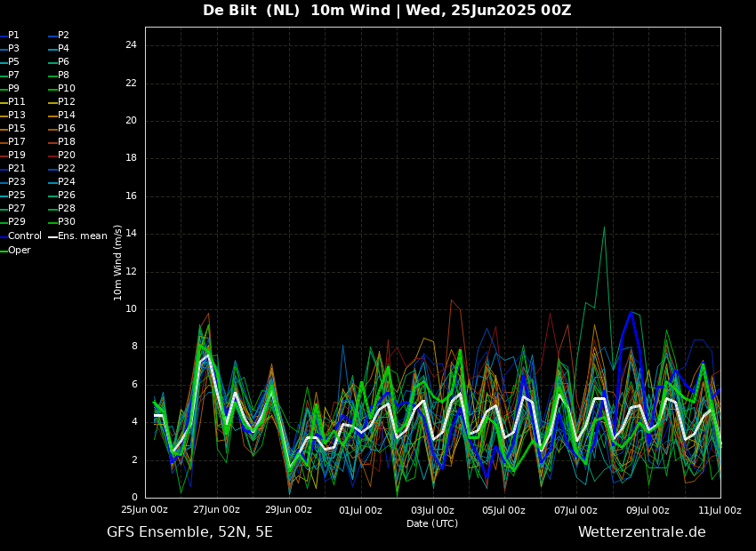
Task: Click the 25Jun 00z axis label
Action: [145, 510]
